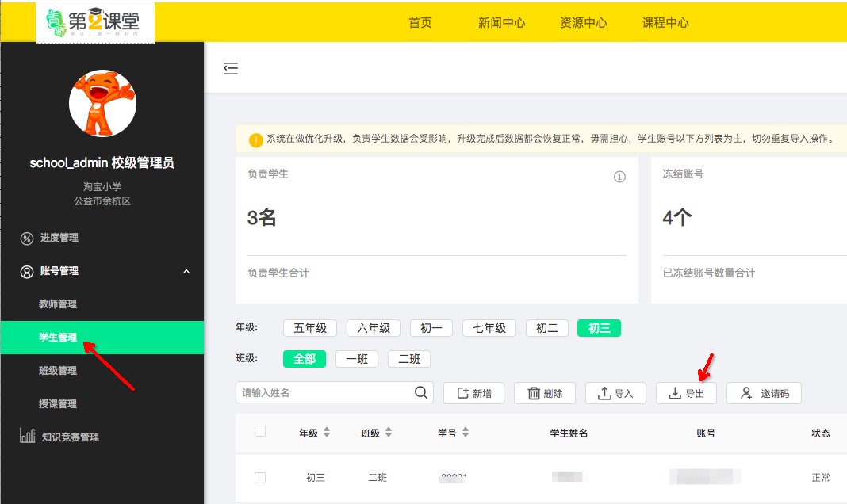Click the 邀请码 button
The width and height of the screenshot is (847, 504).
pyautogui.click(x=764, y=393)
